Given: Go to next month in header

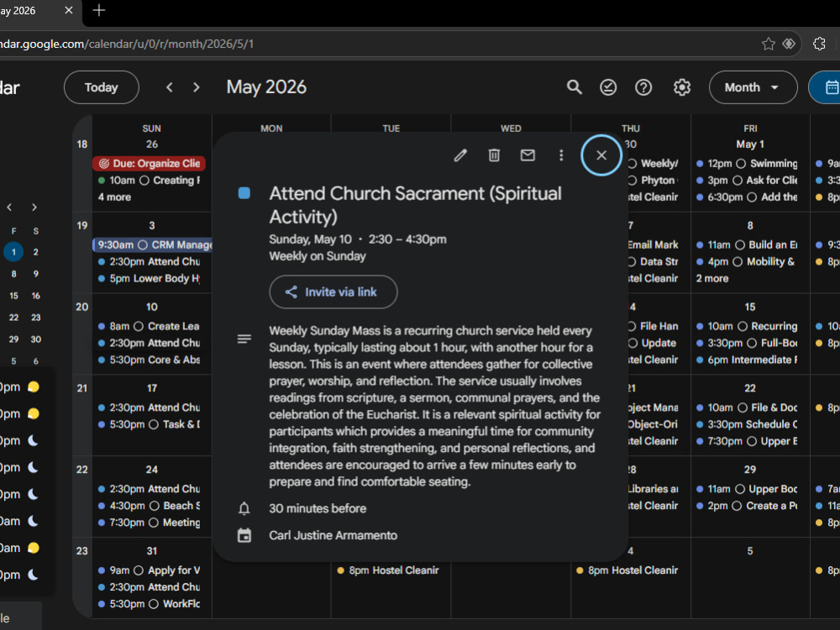Looking at the screenshot, I should [x=196, y=87].
